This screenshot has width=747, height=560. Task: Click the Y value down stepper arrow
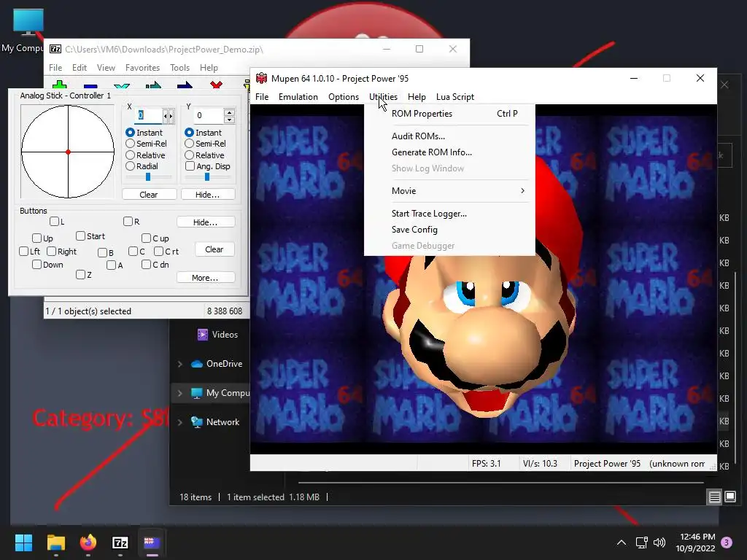(x=230, y=119)
